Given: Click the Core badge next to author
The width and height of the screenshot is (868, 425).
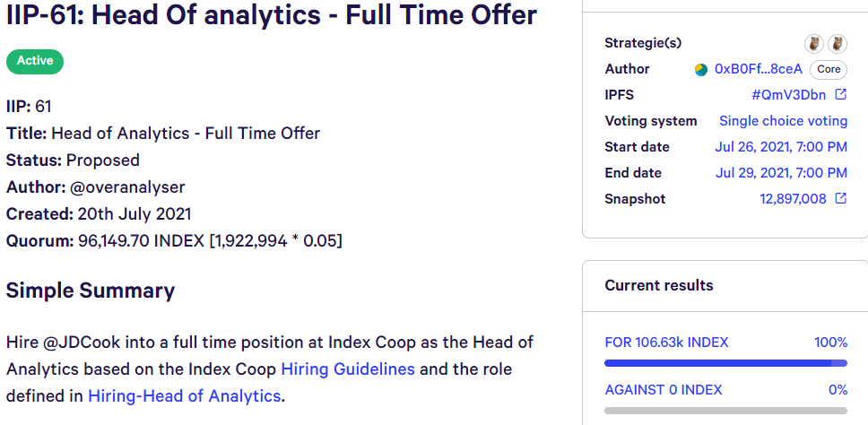Looking at the screenshot, I should pos(829,69).
